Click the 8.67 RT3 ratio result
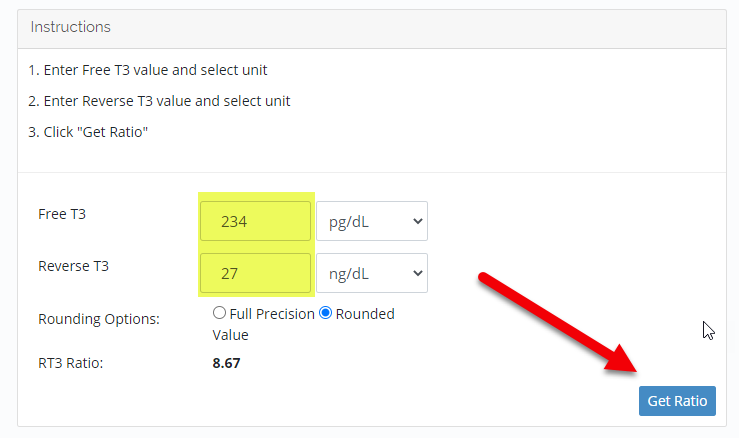The height and width of the screenshot is (438, 739). point(226,362)
